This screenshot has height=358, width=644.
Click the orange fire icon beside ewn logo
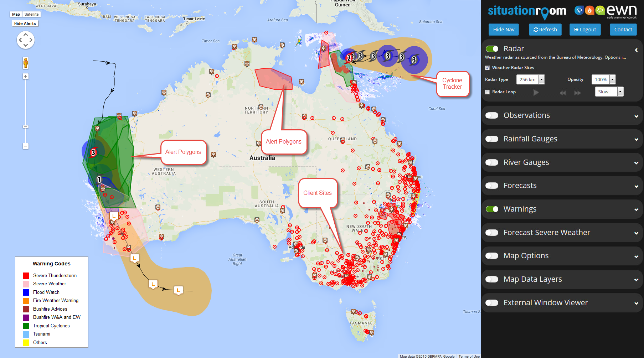589,10
